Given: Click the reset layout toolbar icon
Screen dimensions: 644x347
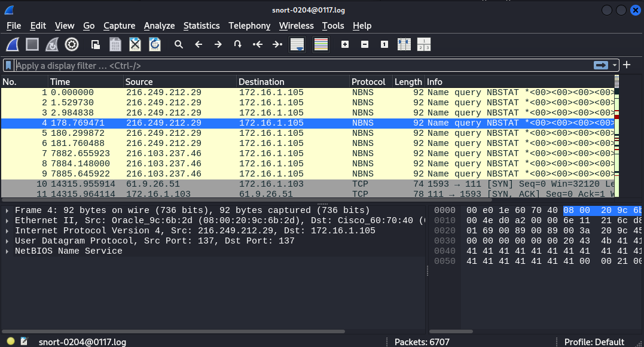Looking at the screenshot, I should click(x=424, y=44).
